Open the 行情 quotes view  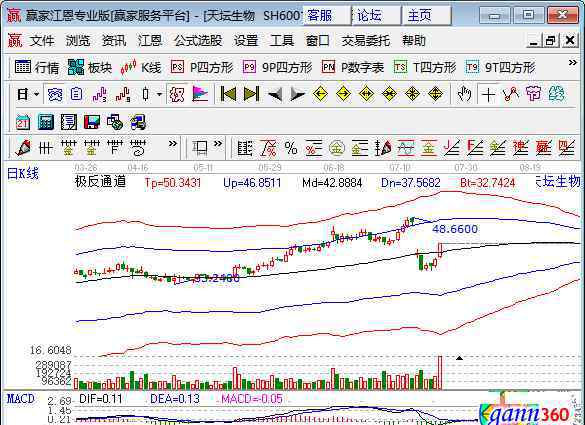37,67
